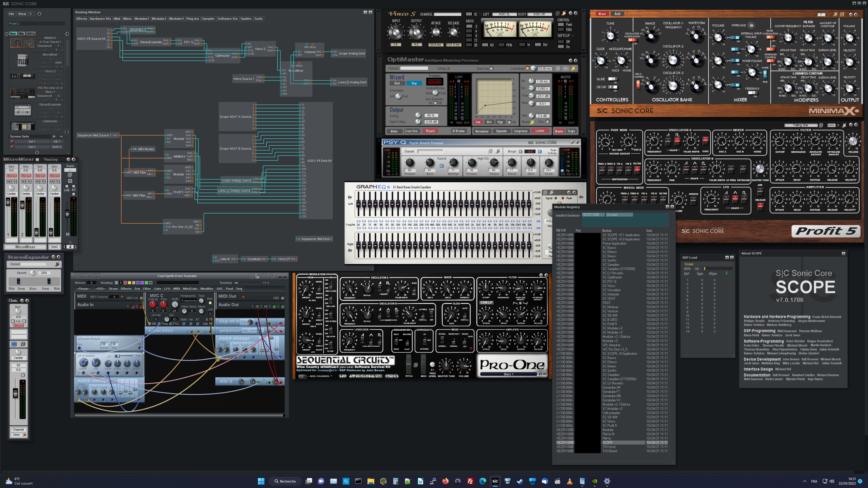
Task: Click the MicroMixer device thumbnail
Action: tap(22, 60)
